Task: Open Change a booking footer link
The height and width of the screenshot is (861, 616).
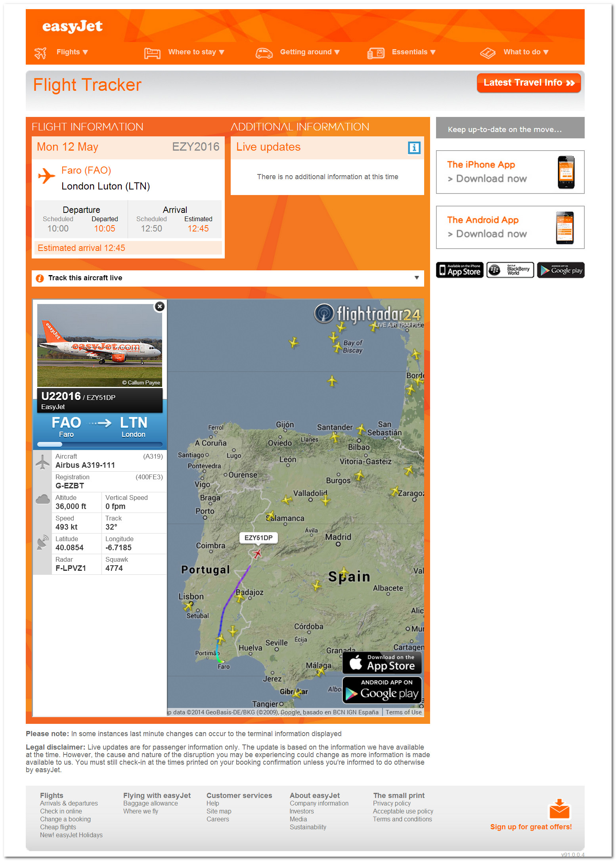Action: click(x=65, y=819)
